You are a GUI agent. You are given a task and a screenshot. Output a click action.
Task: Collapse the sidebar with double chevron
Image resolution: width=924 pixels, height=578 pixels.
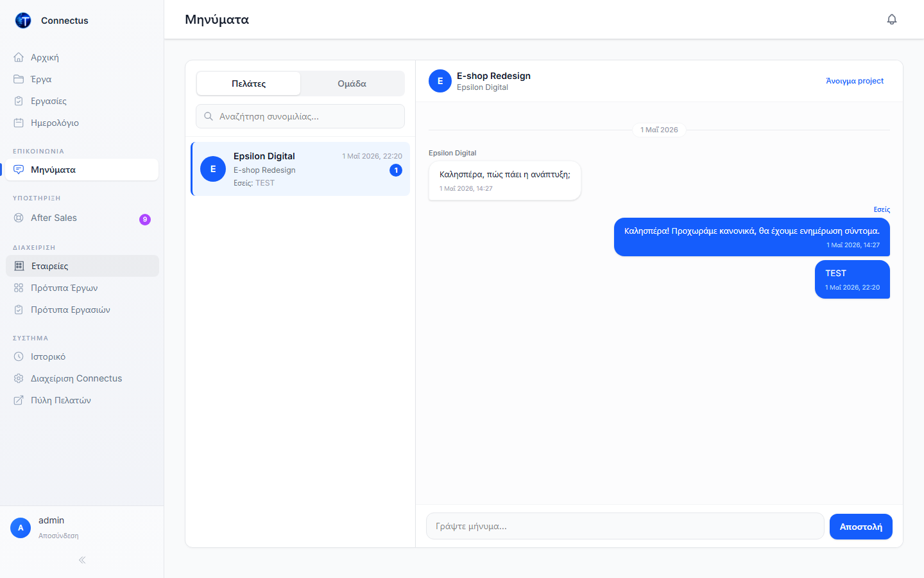tap(82, 560)
